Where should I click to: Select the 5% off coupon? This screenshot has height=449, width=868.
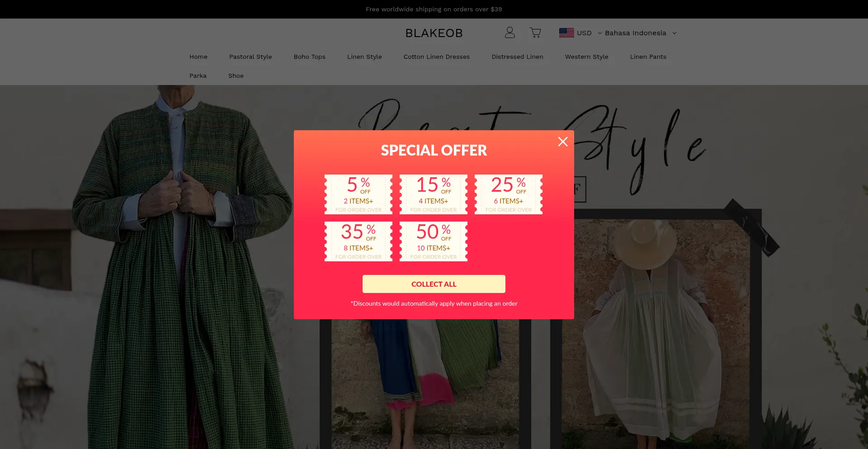click(x=359, y=194)
